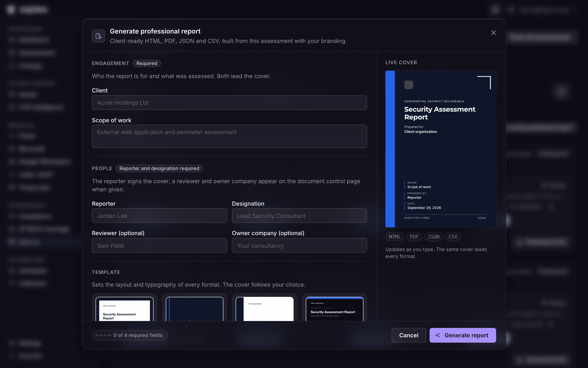Click the EXECUTIVE CYBER footer text
This screenshot has height=368, width=588.
click(x=416, y=218)
